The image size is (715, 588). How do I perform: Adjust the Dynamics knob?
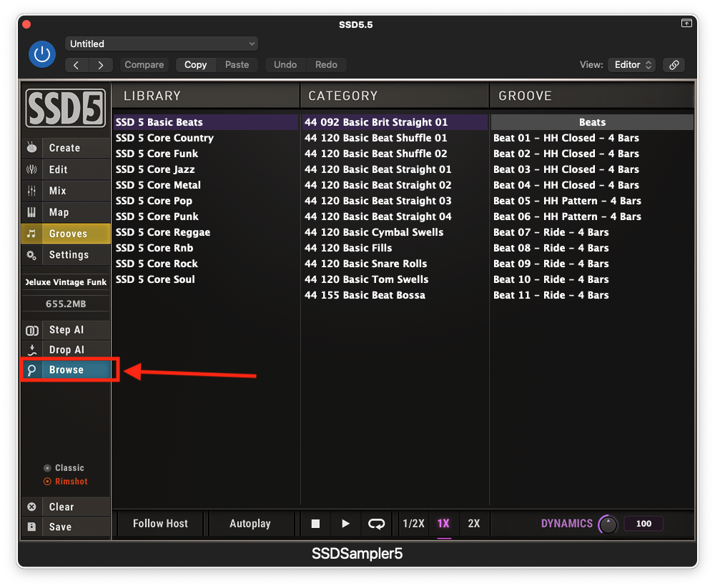pyautogui.click(x=608, y=524)
